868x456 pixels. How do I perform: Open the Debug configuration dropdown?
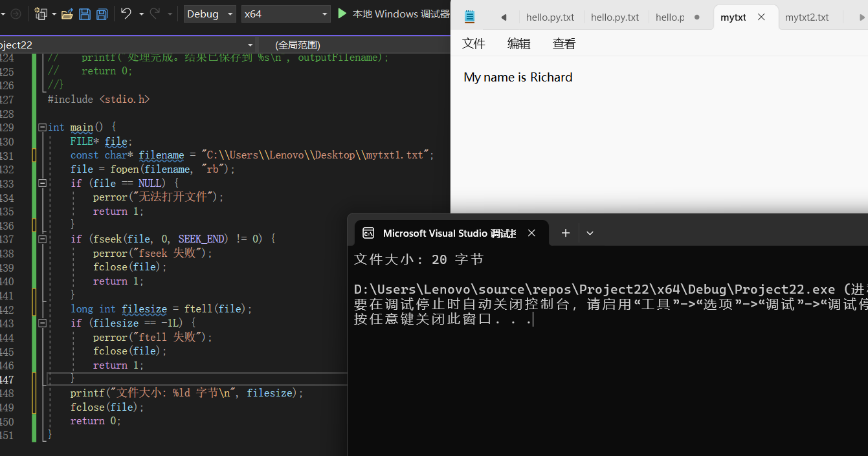[210, 14]
